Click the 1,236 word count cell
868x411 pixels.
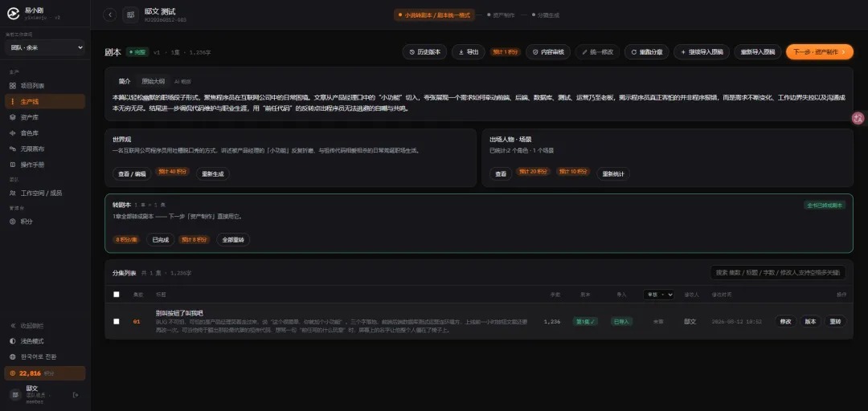552,321
